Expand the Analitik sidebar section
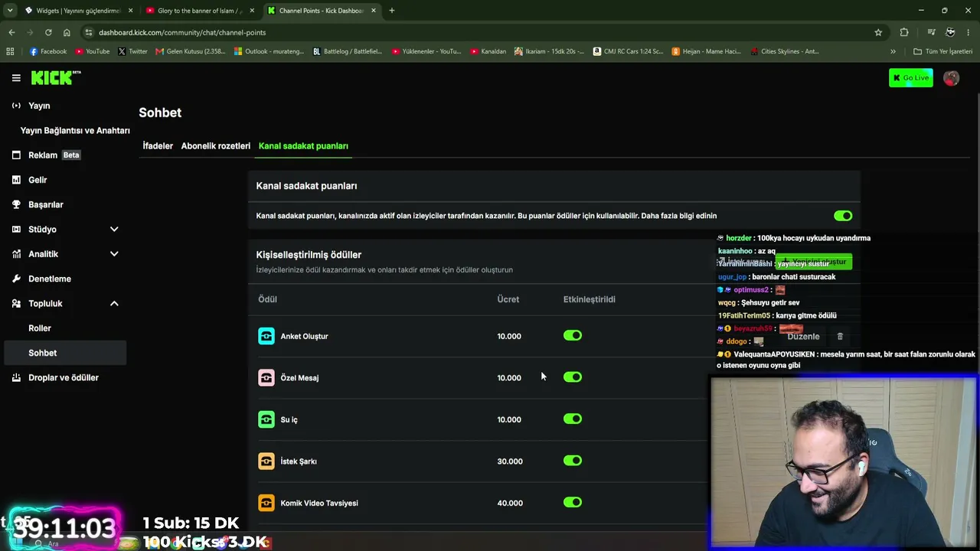Screen dimensions: 980x551 114,254
